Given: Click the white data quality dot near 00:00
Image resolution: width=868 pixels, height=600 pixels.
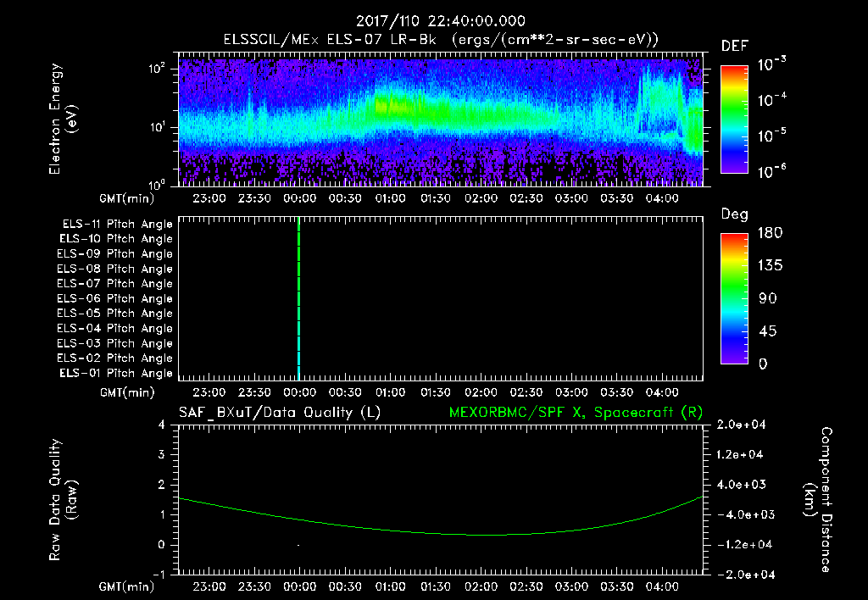Looking at the screenshot, I should click(x=298, y=545).
